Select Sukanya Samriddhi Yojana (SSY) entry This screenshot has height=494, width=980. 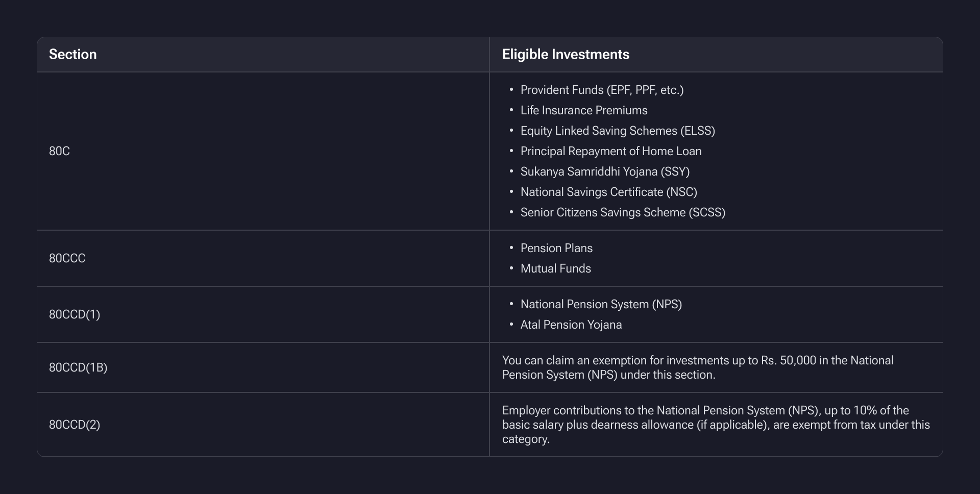coord(604,171)
